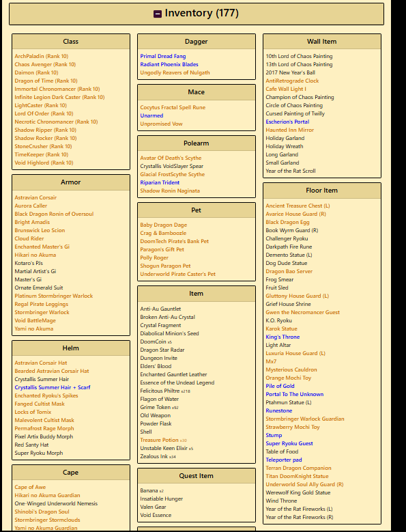The height and width of the screenshot is (532, 406).
Task: Open Void Highlord (Rank 10) class link
Action: point(44,163)
